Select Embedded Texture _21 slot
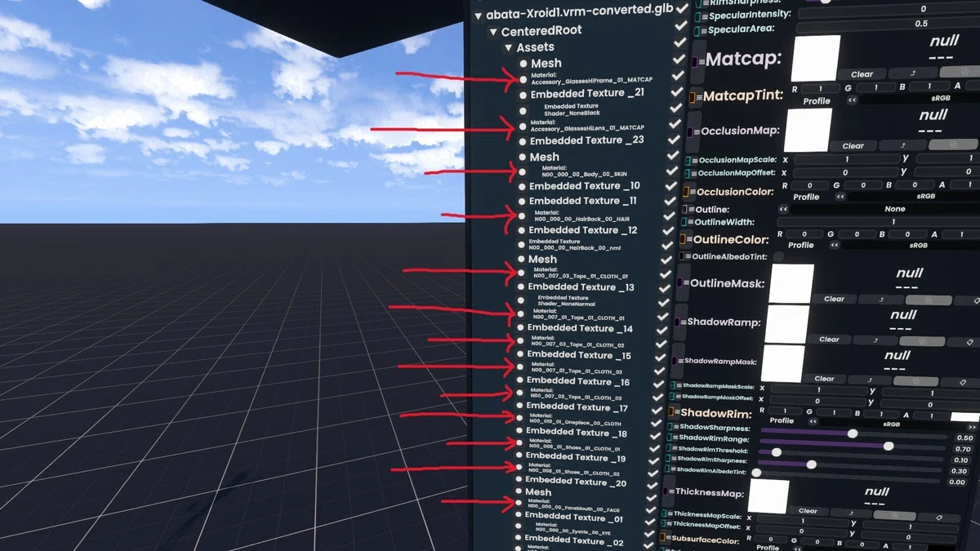Viewport: 980px width, 551px height. point(587,93)
